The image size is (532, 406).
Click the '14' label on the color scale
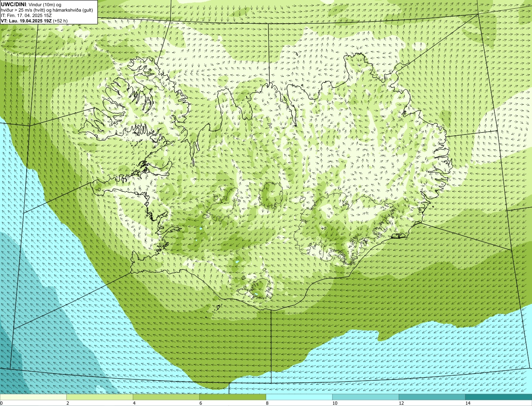(x=468, y=403)
